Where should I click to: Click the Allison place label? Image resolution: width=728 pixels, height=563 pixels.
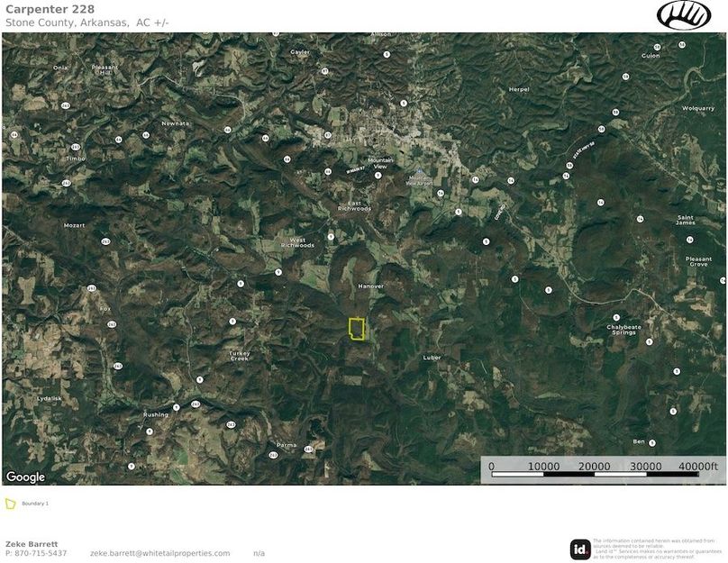pyautogui.click(x=381, y=34)
